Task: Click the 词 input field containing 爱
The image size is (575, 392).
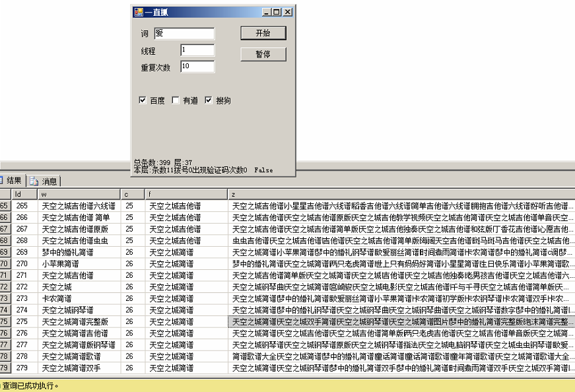Action: 184,34
